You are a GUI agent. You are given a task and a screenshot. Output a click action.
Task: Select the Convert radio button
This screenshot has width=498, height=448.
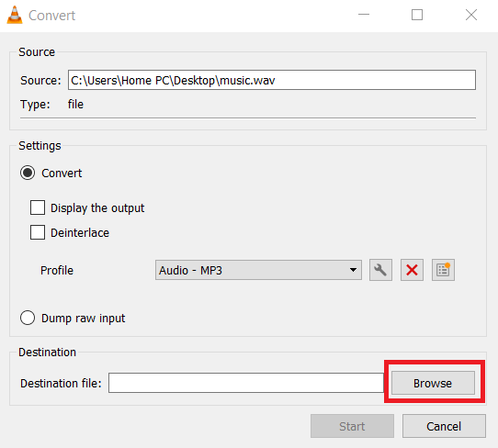tap(28, 173)
